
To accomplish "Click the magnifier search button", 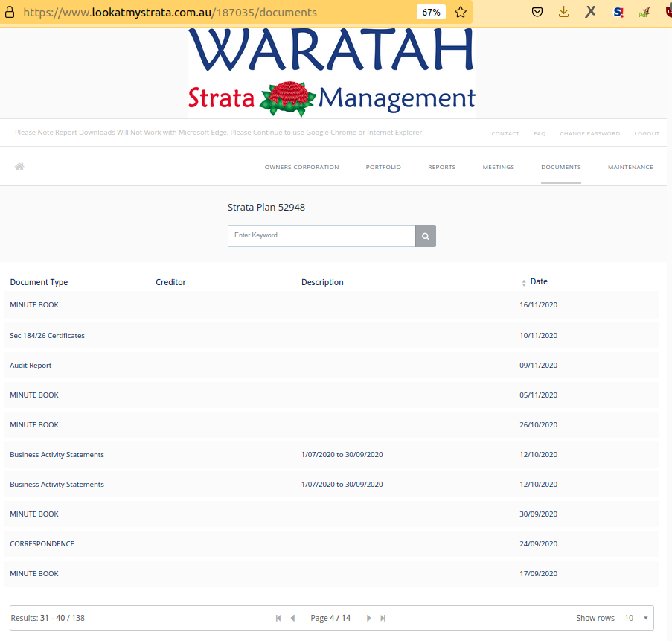I will [x=426, y=236].
